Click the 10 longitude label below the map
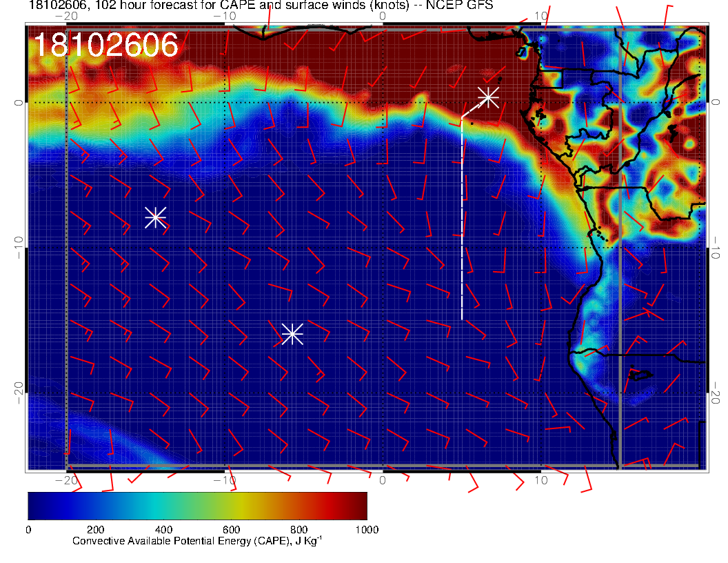Image resolution: width=728 pixels, height=563 pixels. coord(541,480)
